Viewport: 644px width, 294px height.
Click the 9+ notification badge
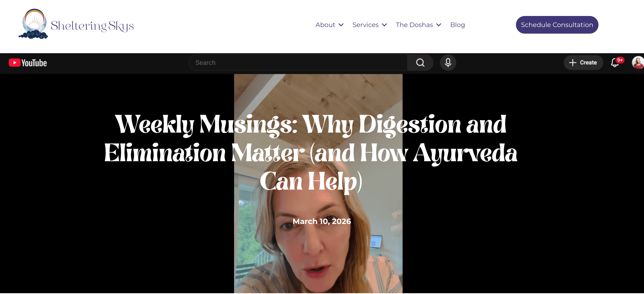coord(620,60)
